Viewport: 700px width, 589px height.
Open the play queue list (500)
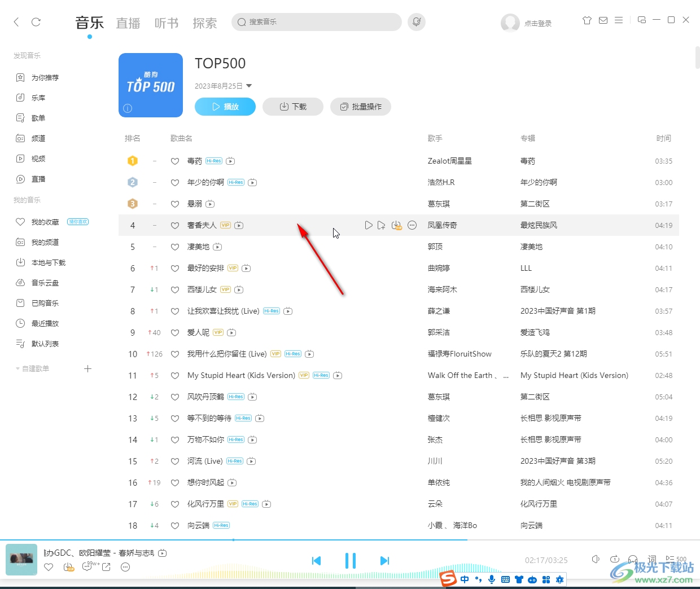click(x=676, y=559)
